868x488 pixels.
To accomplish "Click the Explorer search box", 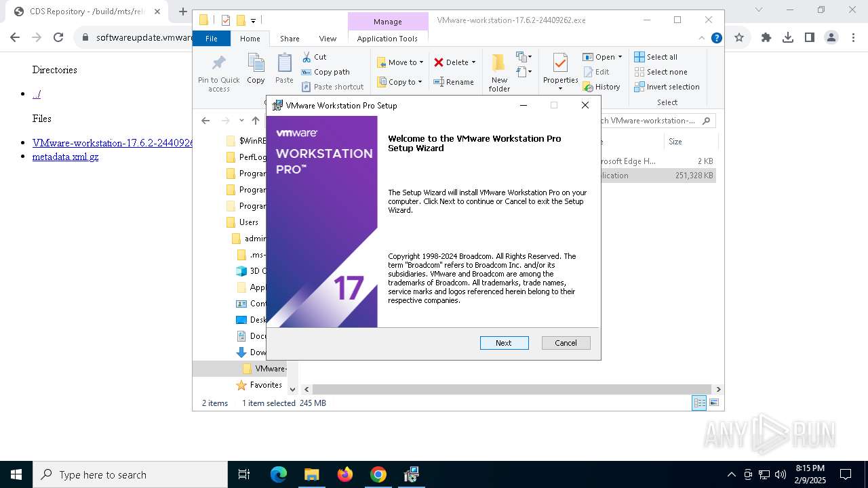I will click(655, 121).
